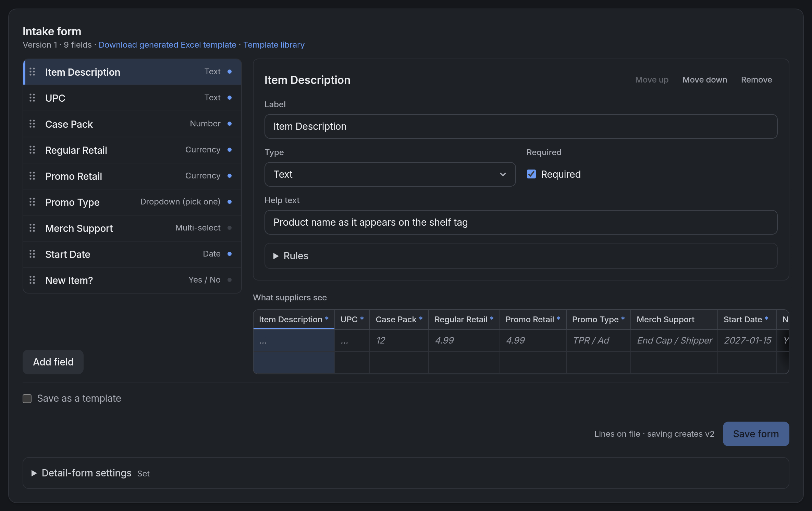Click the required dot on Case Pack row
This screenshot has width=812, height=511.
[230, 124]
